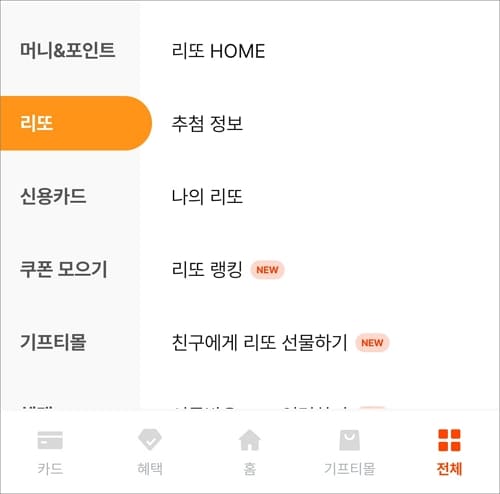Tap the NEW badge beside 리또 랭킹
This screenshot has height=494, width=500.
click(x=267, y=270)
